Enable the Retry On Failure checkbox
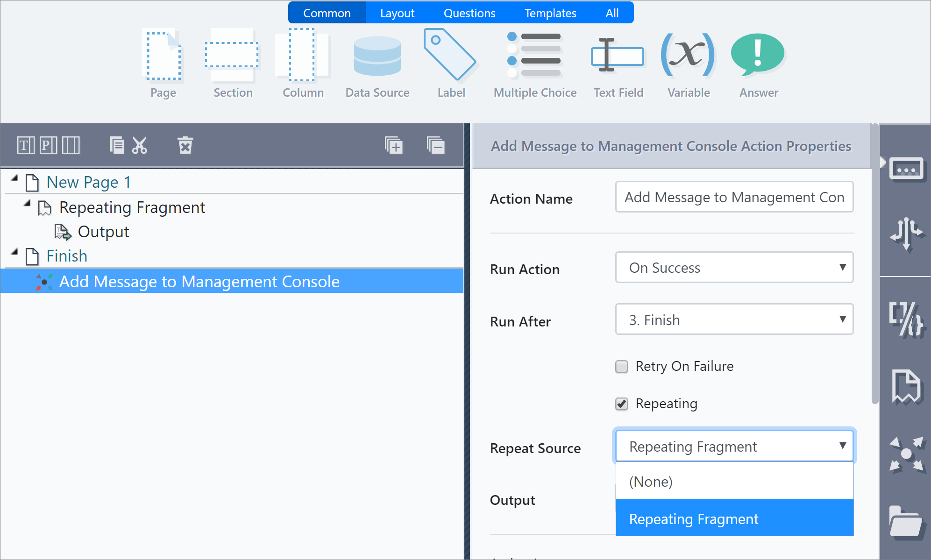This screenshot has width=931, height=560. [x=622, y=367]
